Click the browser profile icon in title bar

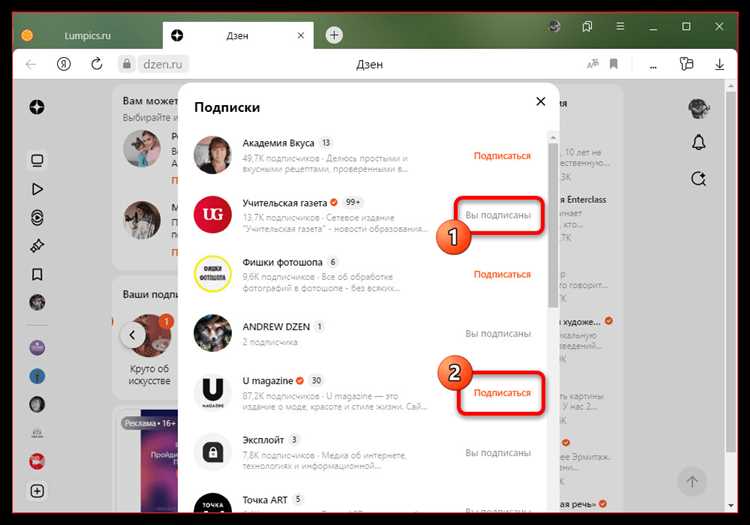pyautogui.click(x=554, y=26)
